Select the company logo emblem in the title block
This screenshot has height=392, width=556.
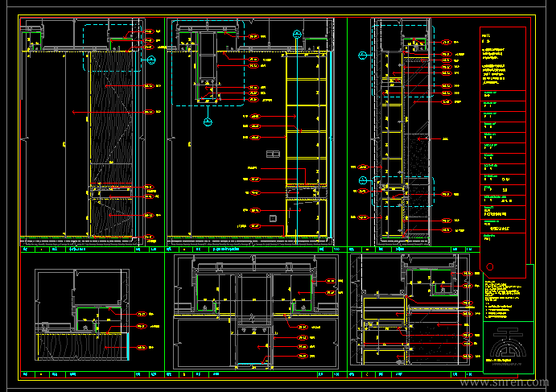point(508,342)
